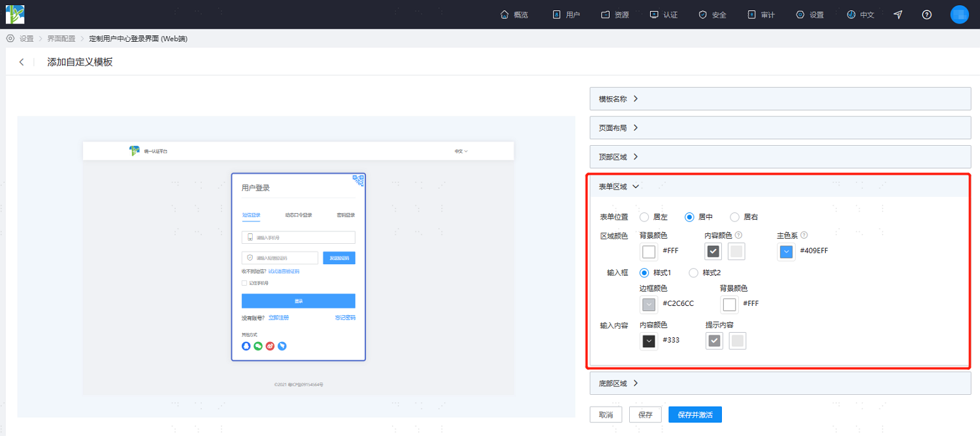Collapse the 表单区域 section
Viewport: 980px width, 436px height.
point(780,186)
